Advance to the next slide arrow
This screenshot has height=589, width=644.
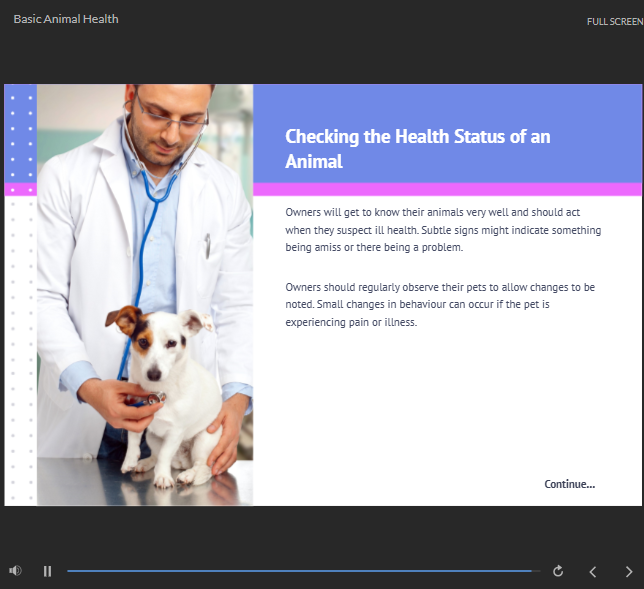(628, 571)
